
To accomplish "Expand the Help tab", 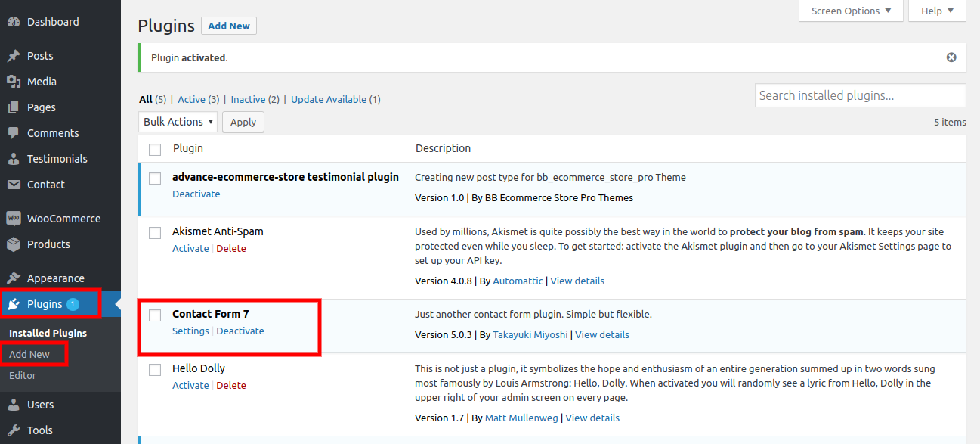I will coord(937,11).
